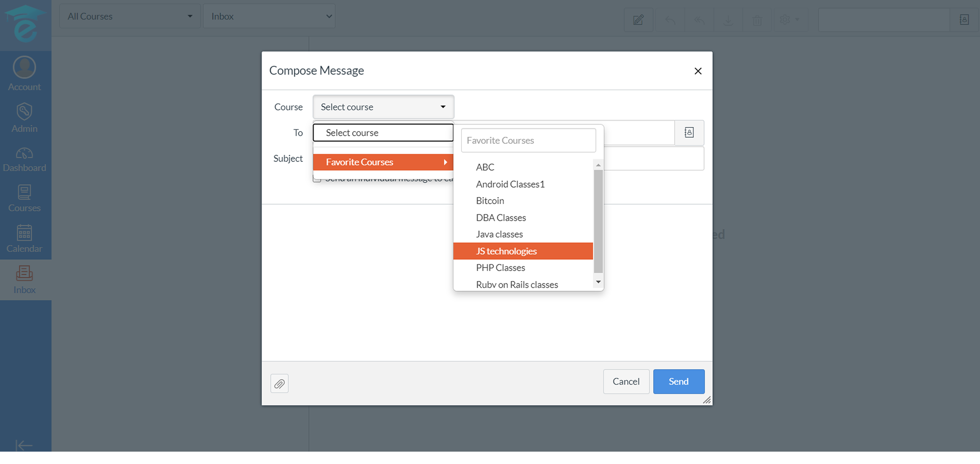980x464 pixels.
Task: Open Courses from the sidebar
Action: (x=24, y=198)
